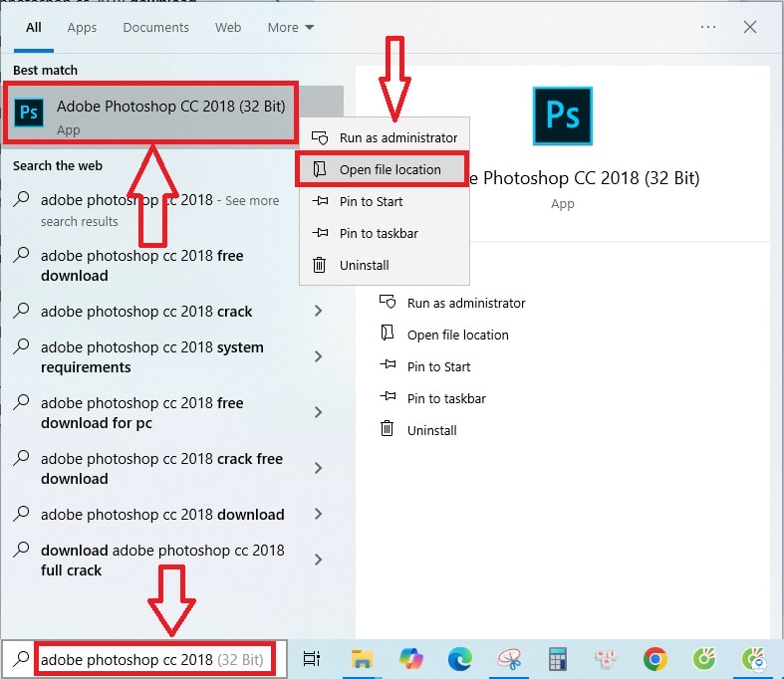Expand arrow for 'cc 2018 crack' suggestion
784x679 pixels.
(x=318, y=311)
